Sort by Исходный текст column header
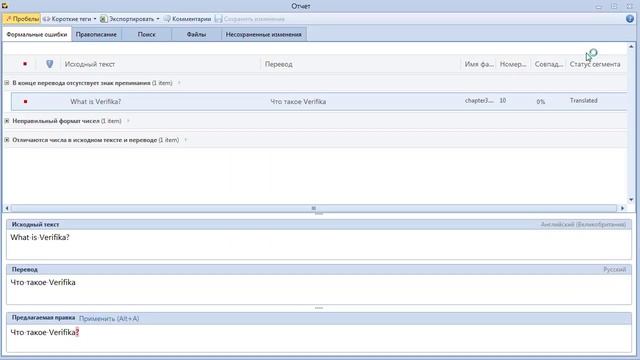 coord(90,64)
